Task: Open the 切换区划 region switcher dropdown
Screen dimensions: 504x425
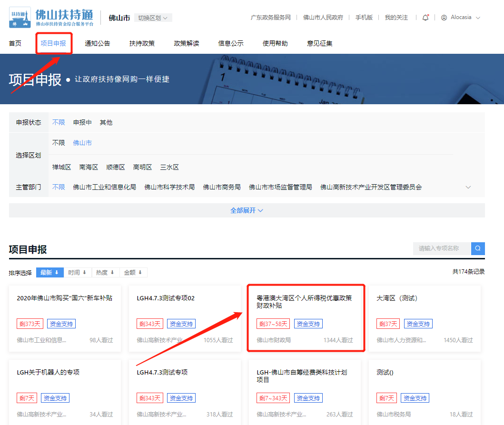Action: [x=152, y=16]
